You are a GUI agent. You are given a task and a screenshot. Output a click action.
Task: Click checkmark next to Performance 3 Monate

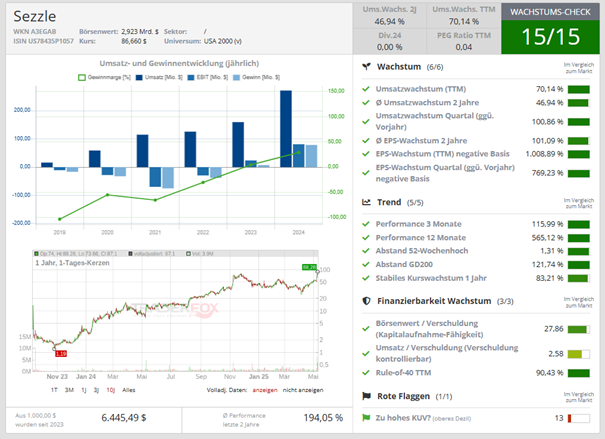366,224
